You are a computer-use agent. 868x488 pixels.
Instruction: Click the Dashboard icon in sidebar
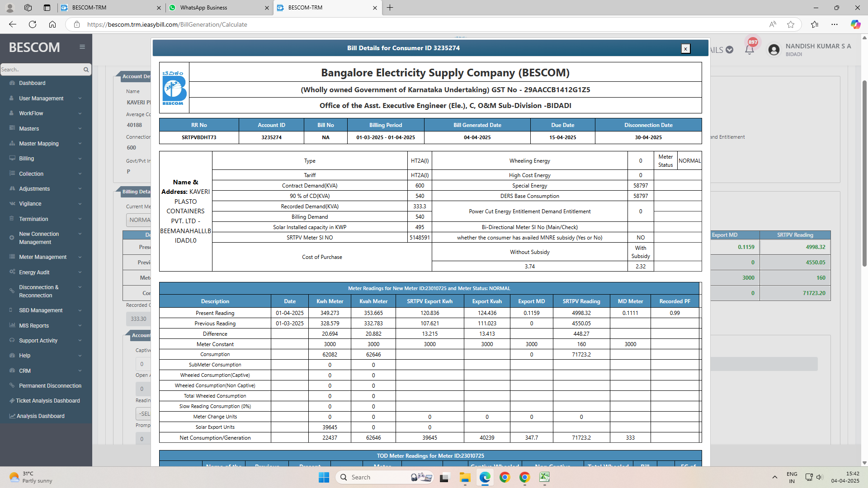(x=12, y=83)
